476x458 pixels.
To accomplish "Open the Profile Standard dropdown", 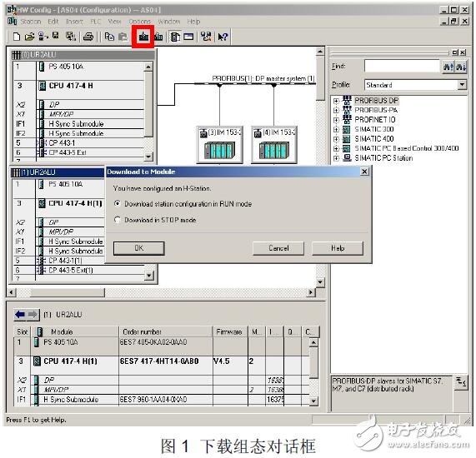I will pyautogui.click(x=462, y=84).
